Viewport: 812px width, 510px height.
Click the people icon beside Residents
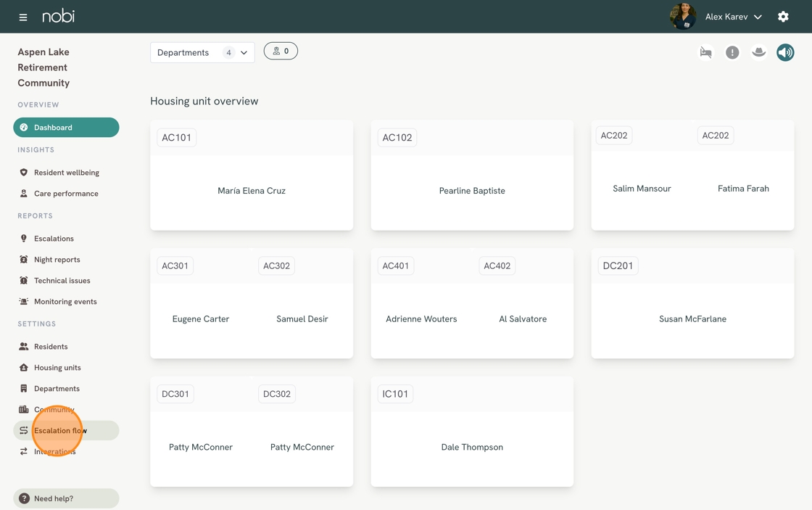click(23, 347)
